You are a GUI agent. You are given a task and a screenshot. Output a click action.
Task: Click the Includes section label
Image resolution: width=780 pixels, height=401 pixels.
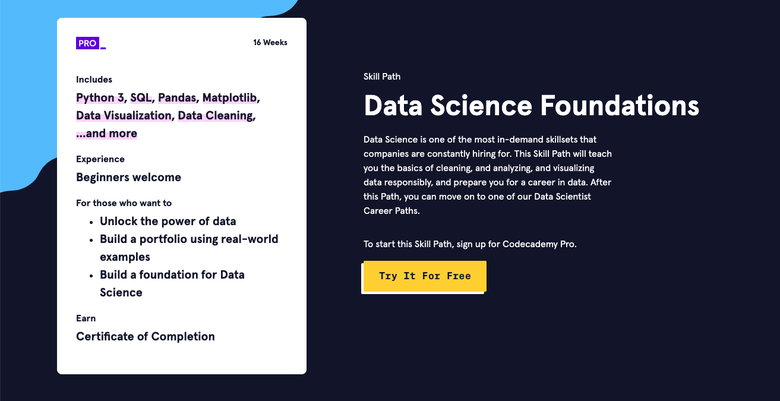coord(94,80)
